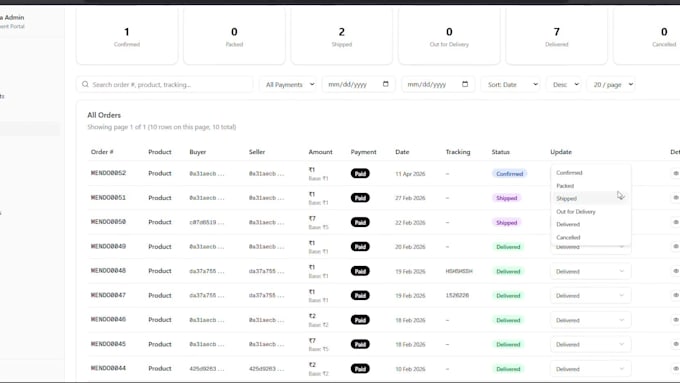
Task: Select the Out for Delivery summary card
Action: [449, 37]
